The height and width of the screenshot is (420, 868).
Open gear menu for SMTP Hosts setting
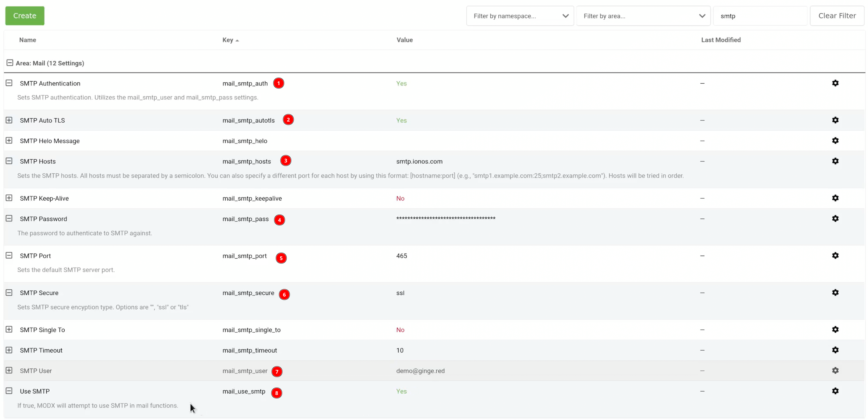click(x=835, y=161)
